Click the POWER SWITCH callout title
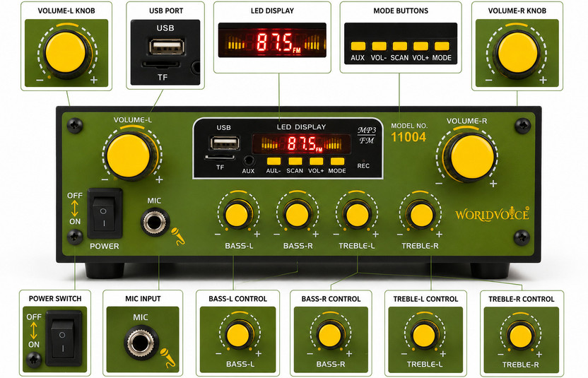Viewport: 588px width, 378px height. [55, 298]
